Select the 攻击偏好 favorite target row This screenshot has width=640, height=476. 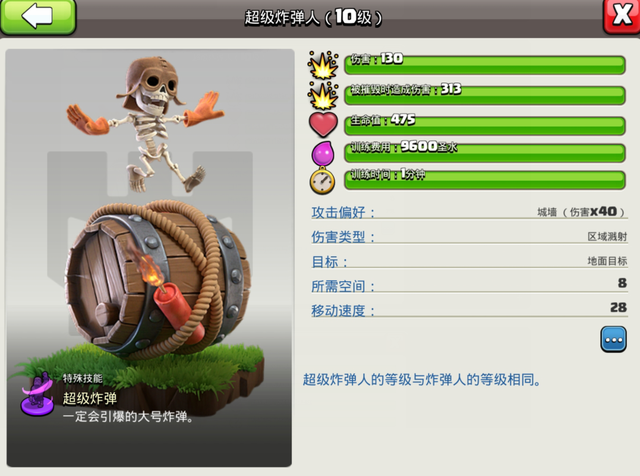click(x=469, y=212)
